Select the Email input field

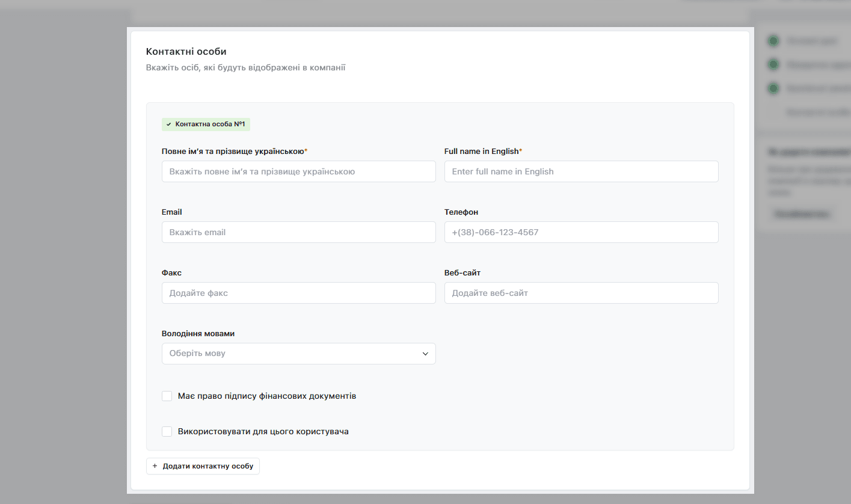click(298, 232)
